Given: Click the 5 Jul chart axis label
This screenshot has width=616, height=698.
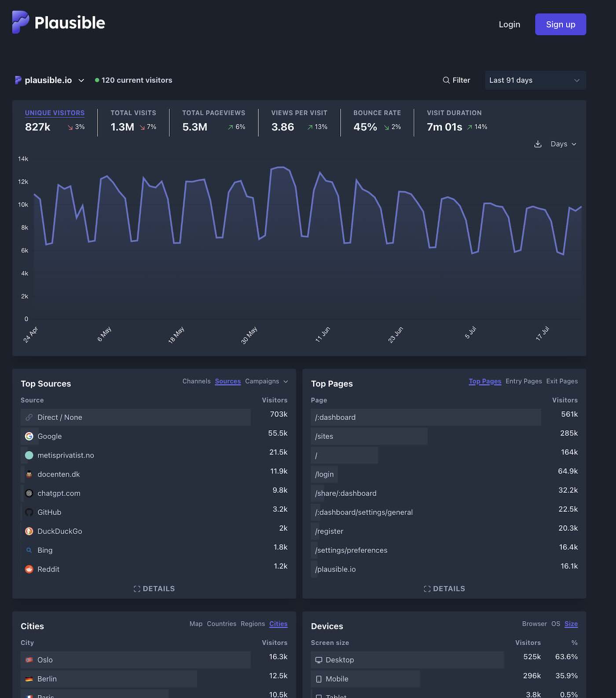Looking at the screenshot, I should click(x=470, y=333).
